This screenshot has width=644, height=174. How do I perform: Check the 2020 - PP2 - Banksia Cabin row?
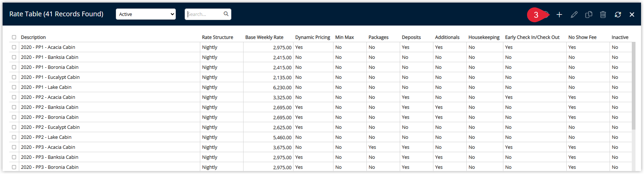14,107
